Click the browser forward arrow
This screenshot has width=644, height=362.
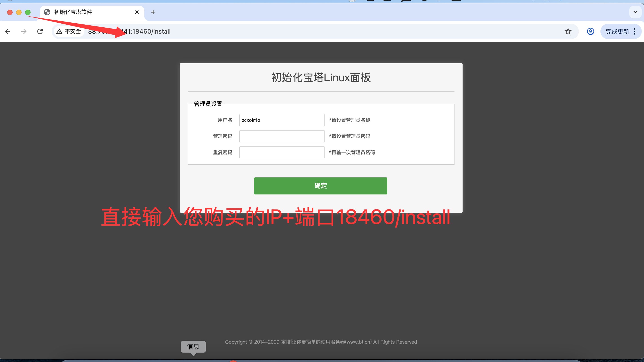(24, 31)
